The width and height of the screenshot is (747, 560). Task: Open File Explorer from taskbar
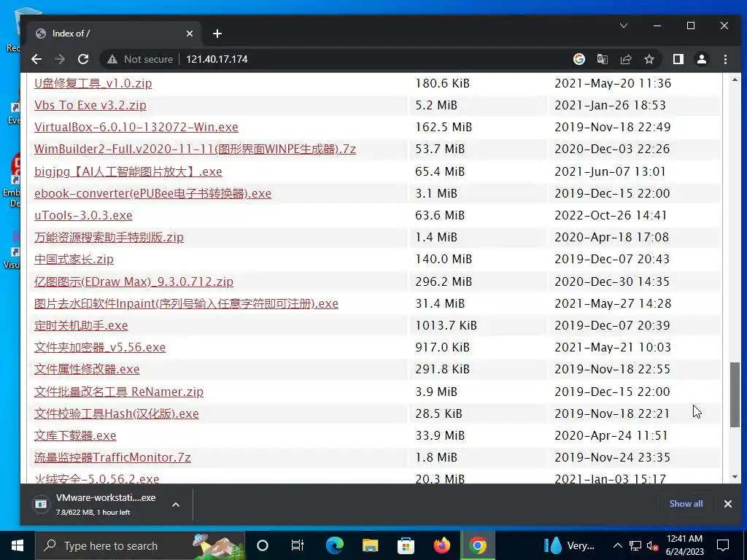(370, 545)
